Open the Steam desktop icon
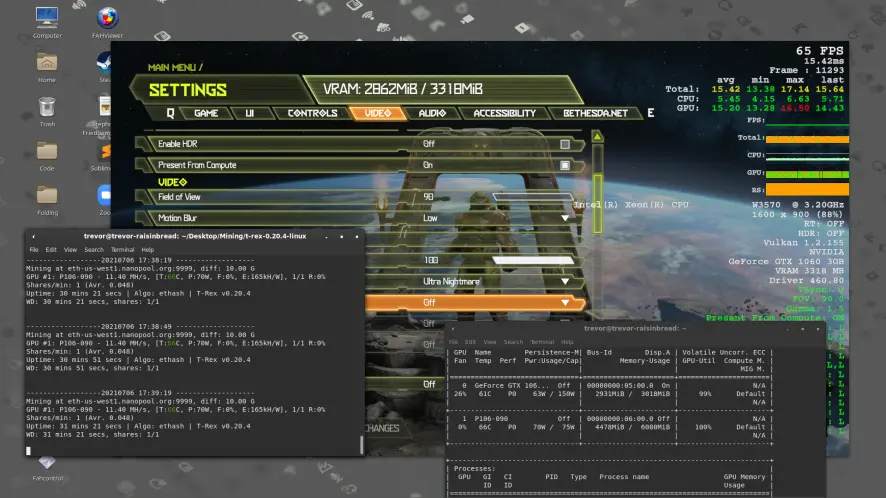This screenshot has width=886, height=498. click(x=105, y=62)
